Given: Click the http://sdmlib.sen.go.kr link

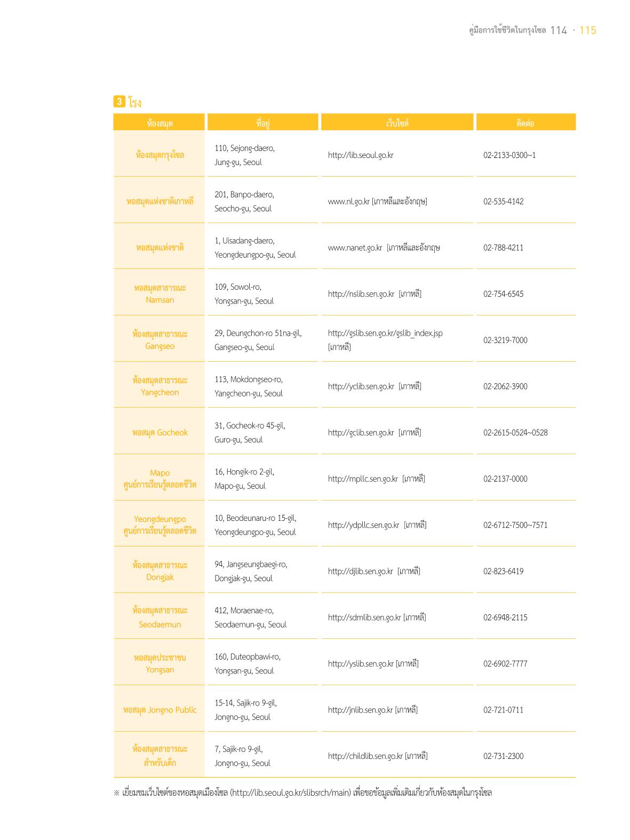Looking at the screenshot, I should click(364, 617).
